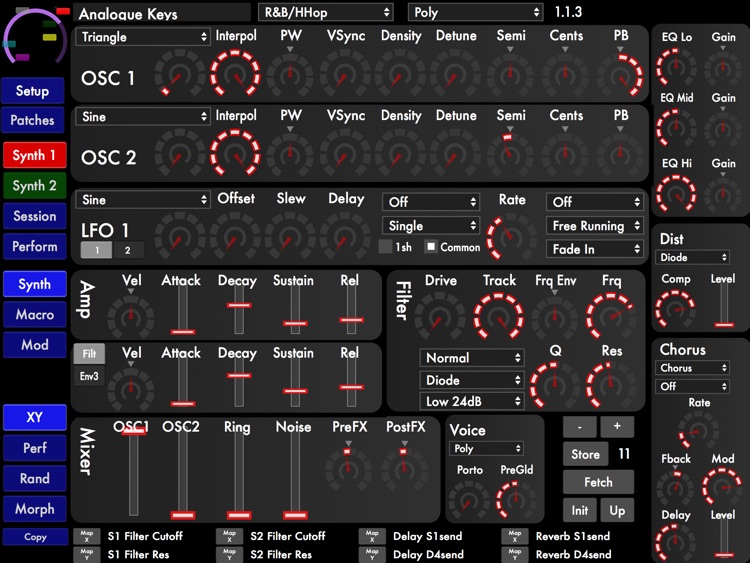
Task: Click the Analogue Keys patch name field
Action: tap(162, 13)
